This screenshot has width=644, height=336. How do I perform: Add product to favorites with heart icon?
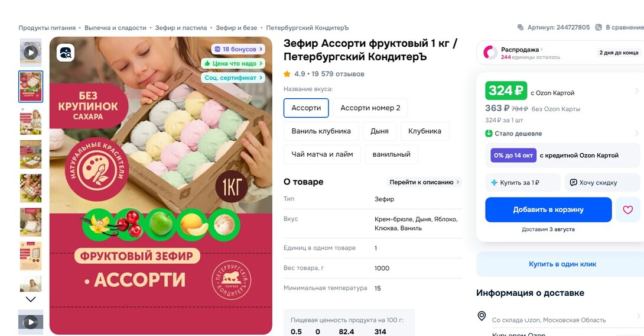coord(627,210)
